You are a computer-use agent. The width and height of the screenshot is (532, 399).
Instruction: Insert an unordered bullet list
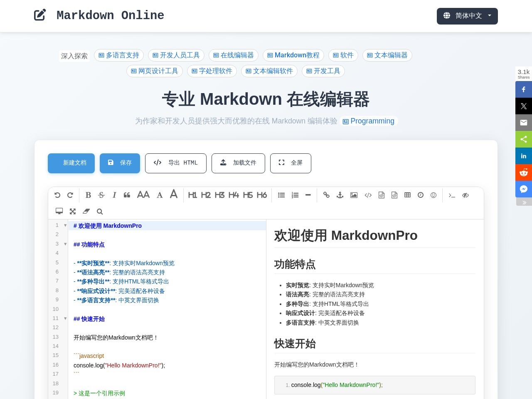pyautogui.click(x=281, y=195)
